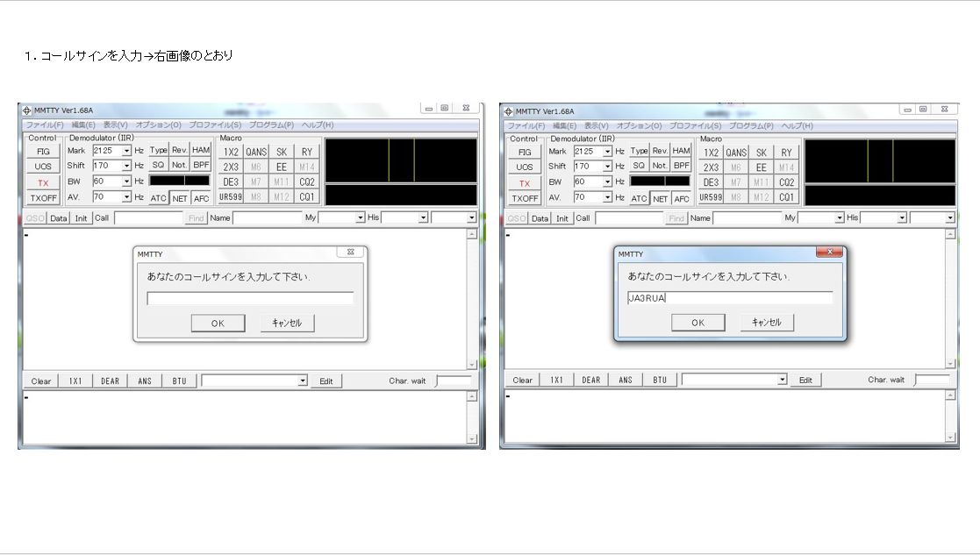Click TXOFF in the left window
The width and height of the screenshot is (980, 555).
coord(43,198)
